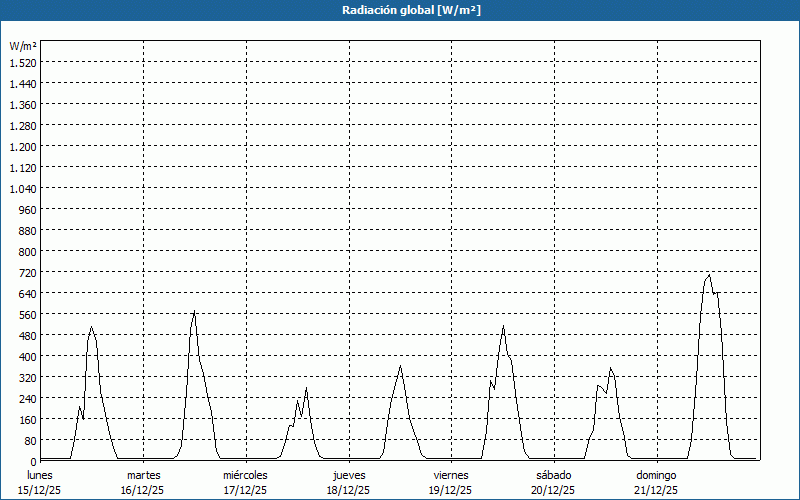Click the 320 y-axis value
800x500 pixels.
pos(28,378)
